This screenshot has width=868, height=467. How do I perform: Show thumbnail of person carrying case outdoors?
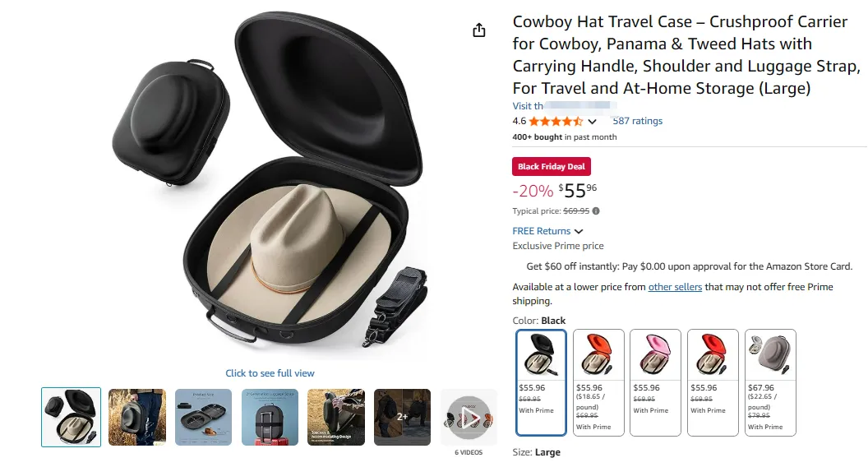coord(137,417)
